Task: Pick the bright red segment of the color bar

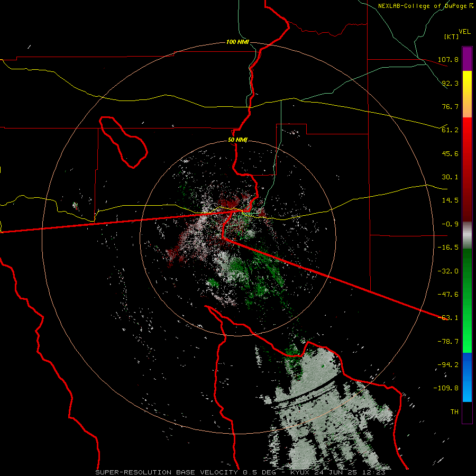Action: [x=467, y=134]
